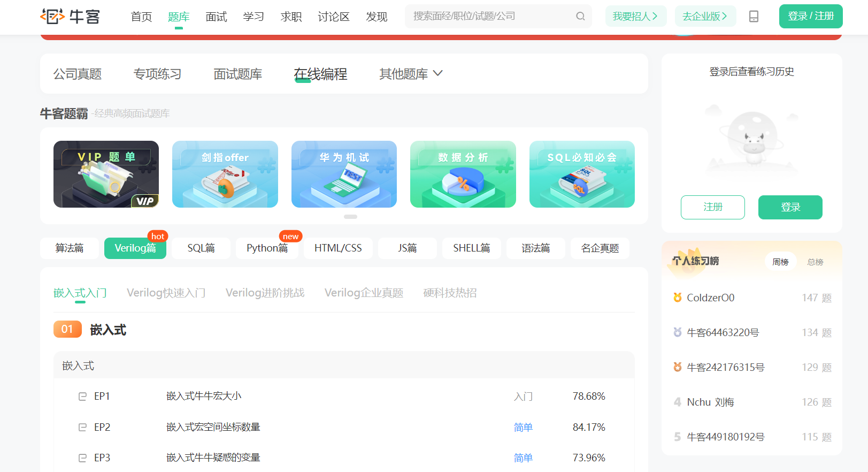
Task: Select the 名企真题 category
Action: (600, 248)
